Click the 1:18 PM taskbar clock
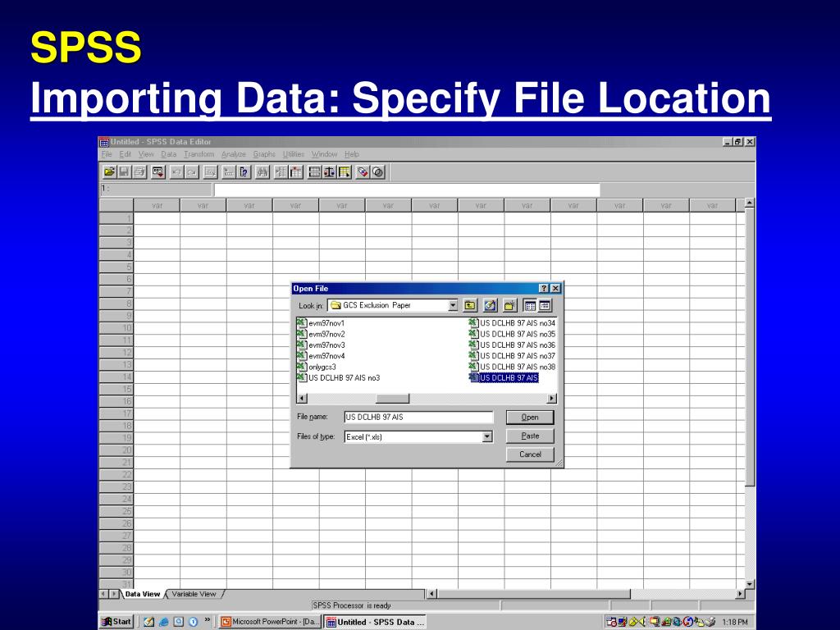 [735, 622]
